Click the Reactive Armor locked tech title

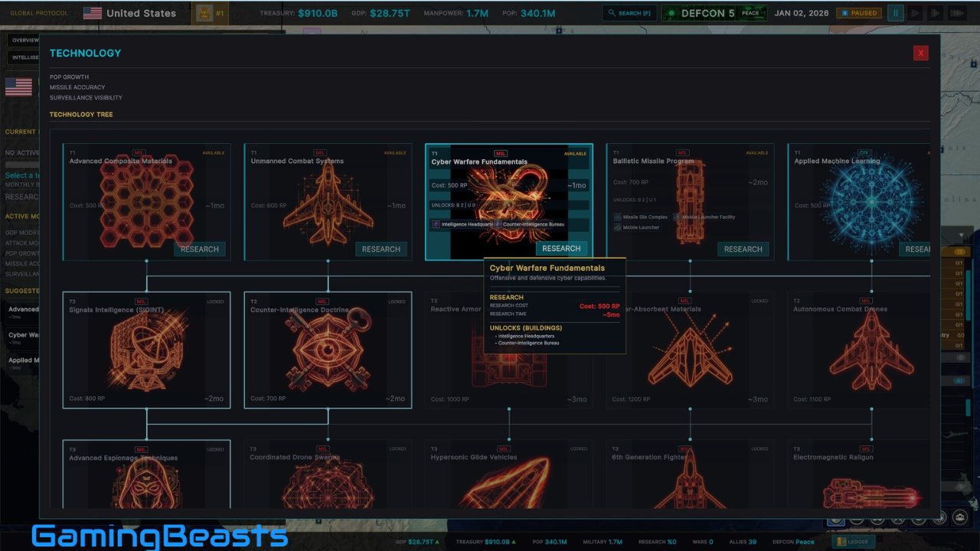click(x=456, y=309)
